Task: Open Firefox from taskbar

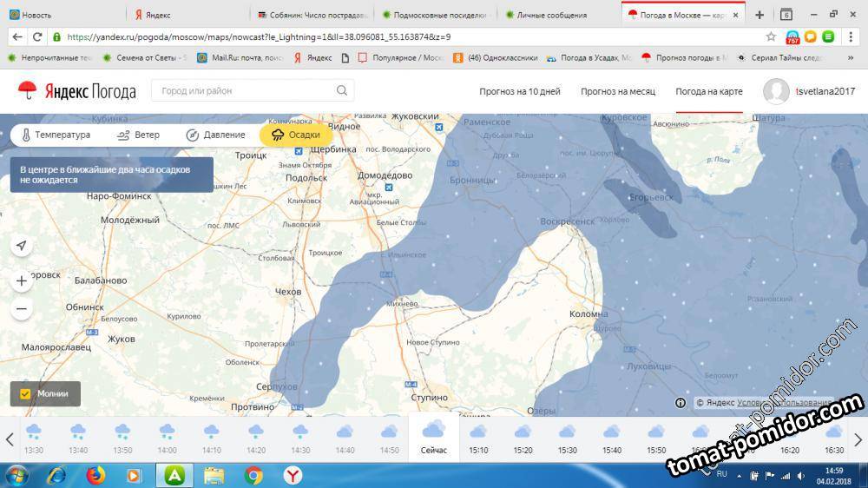Action: coord(95,476)
